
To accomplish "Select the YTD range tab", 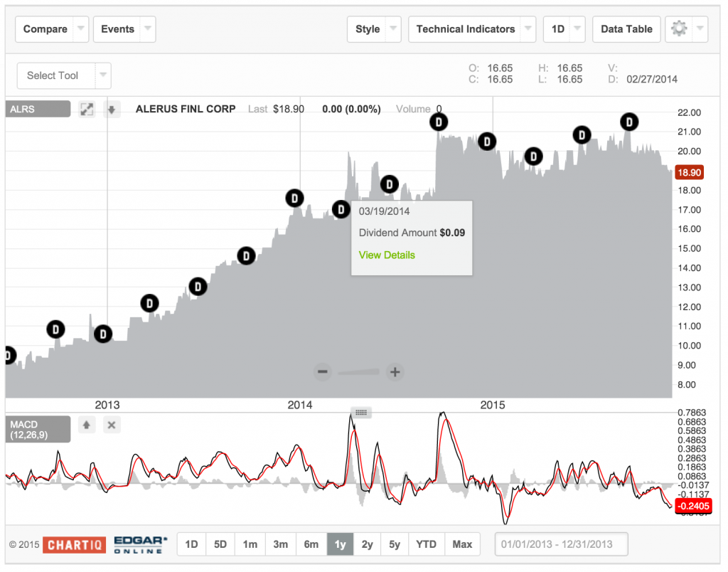I will click(x=427, y=544).
